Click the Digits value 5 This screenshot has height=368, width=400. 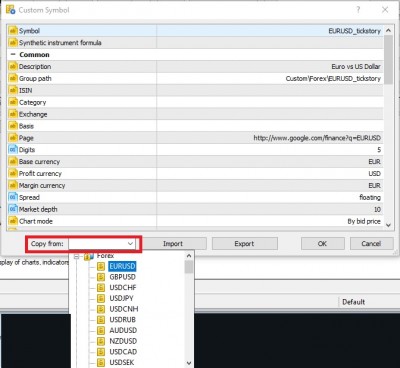click(379, 150)
